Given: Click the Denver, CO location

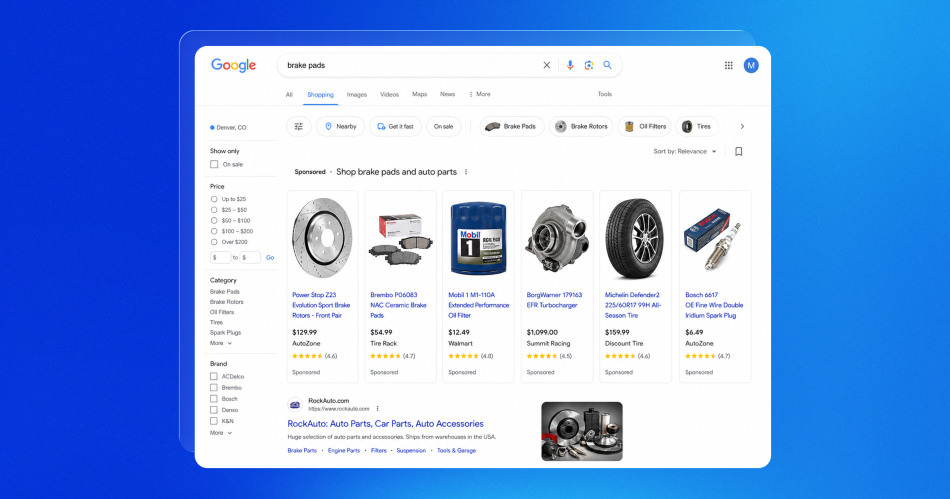Looking at the screenshot, I should 228,128.
